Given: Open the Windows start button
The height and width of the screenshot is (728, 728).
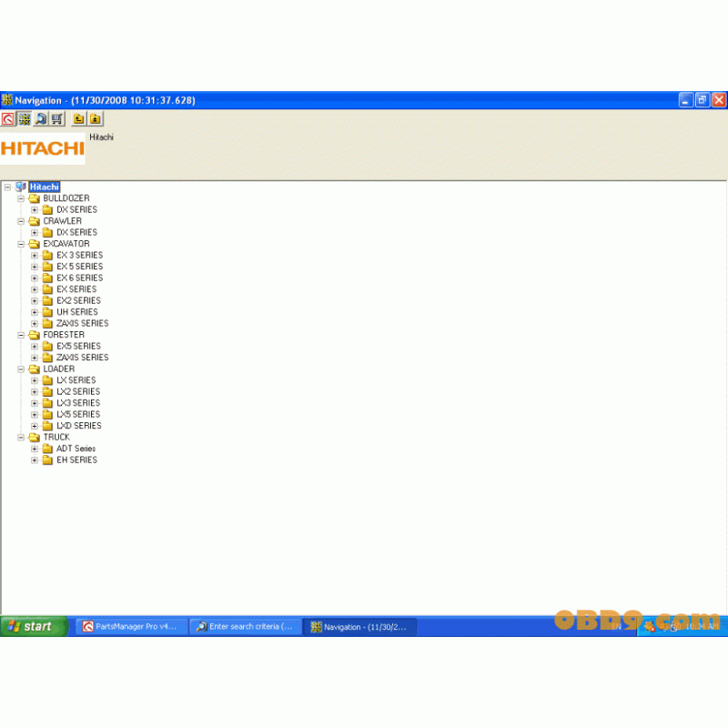Looking at the screenshot, I should [34, 627].
